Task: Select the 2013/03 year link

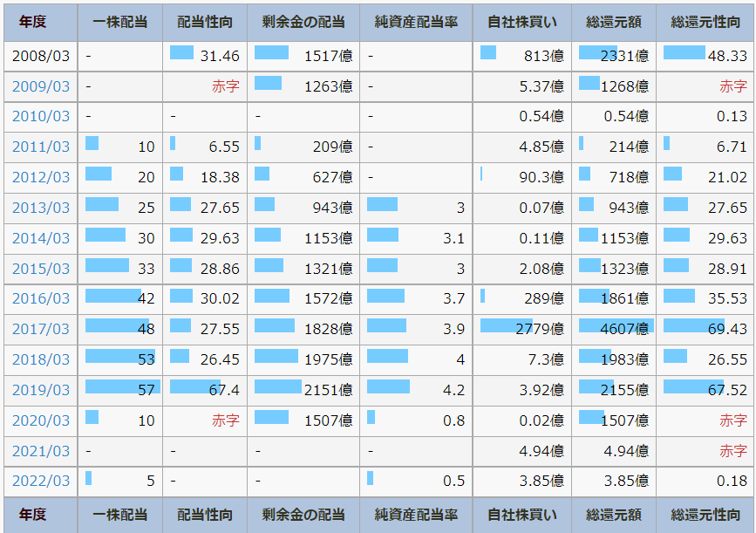Action: pos(41,208)
